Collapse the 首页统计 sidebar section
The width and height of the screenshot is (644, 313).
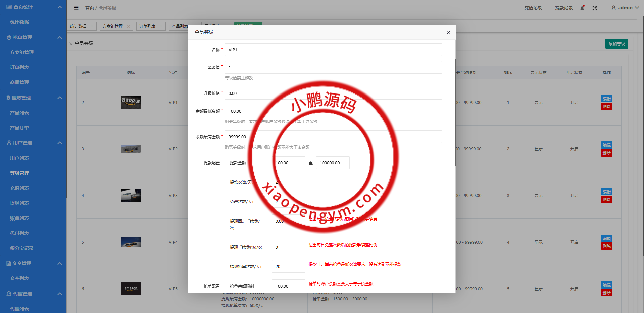60,7
